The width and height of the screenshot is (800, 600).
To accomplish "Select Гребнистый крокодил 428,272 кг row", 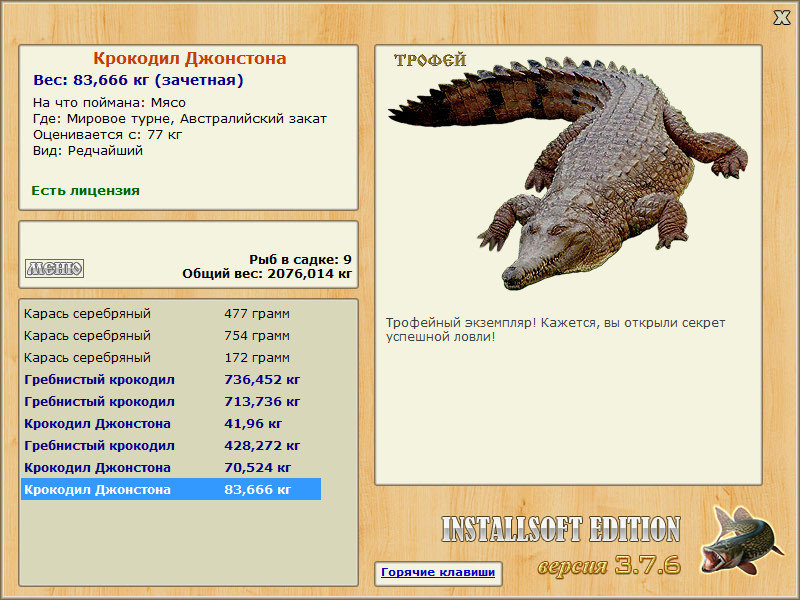I will coord(171,445).
